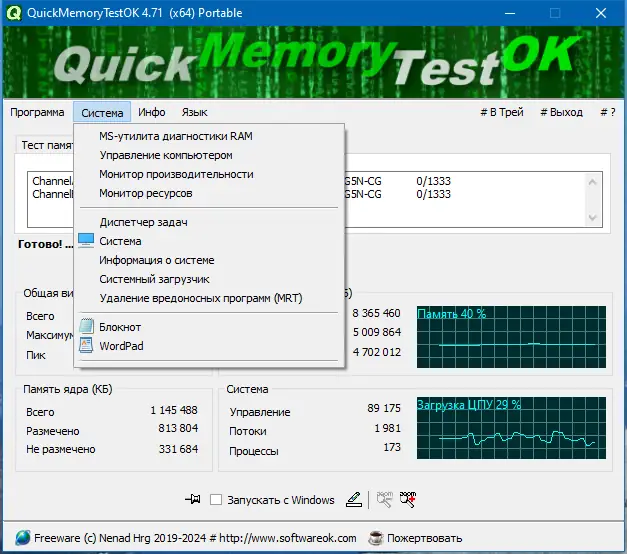The image size is (627, 554).
Task: Click the WordPad document icon
Action: click(86, 345)
